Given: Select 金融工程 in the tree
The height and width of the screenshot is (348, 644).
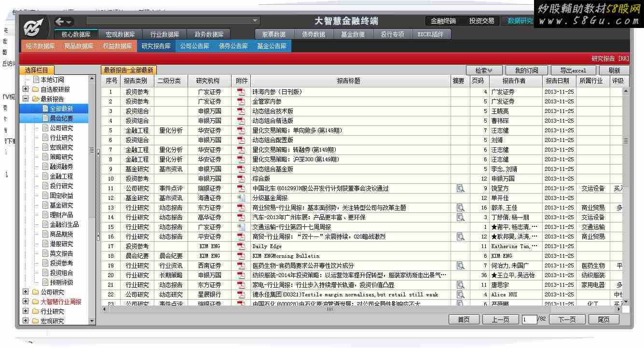Looking at the screenshot, I should [x=61, y=176].
